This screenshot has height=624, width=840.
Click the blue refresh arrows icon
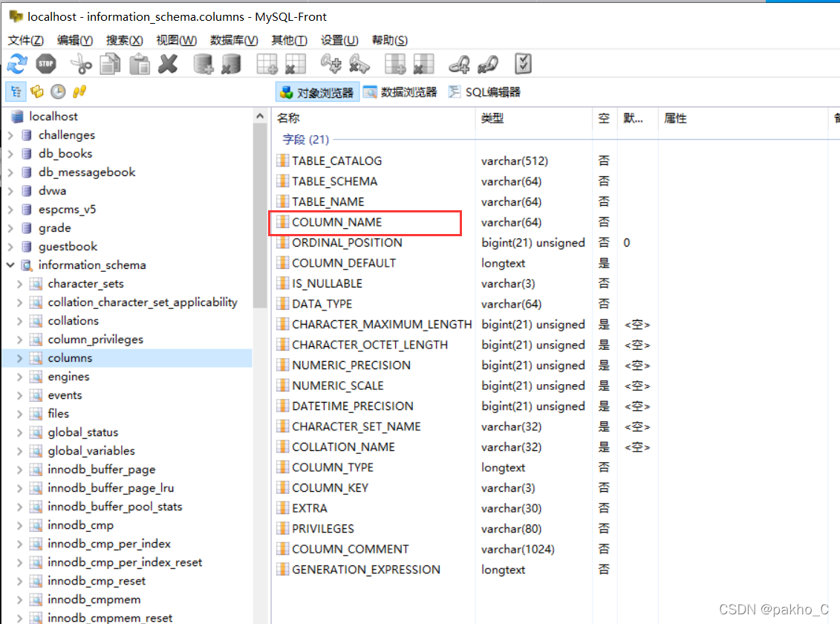point(17,65)
